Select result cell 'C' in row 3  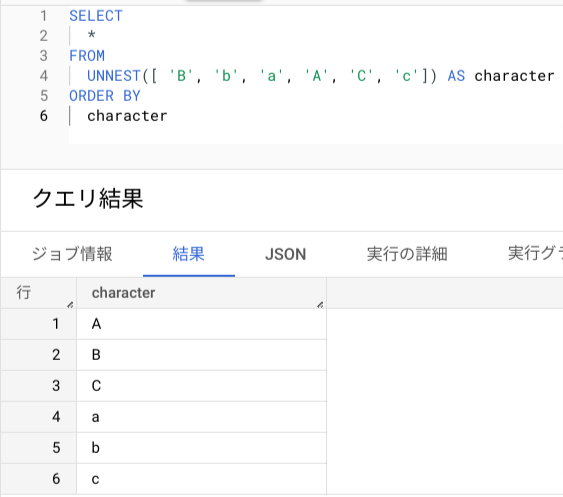[201, 386]
